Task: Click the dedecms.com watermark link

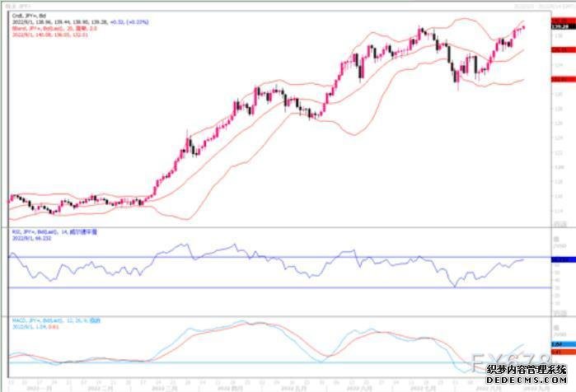Action: [x=526, y=380]
